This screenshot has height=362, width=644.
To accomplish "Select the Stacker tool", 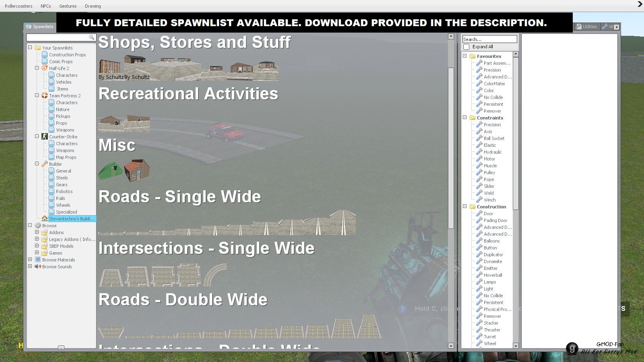I will (491, 323).
